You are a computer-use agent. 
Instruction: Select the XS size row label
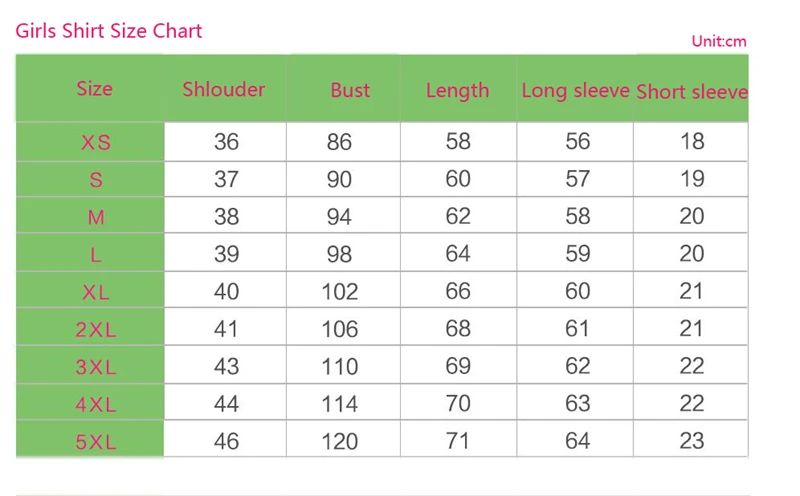click(96, 142)
